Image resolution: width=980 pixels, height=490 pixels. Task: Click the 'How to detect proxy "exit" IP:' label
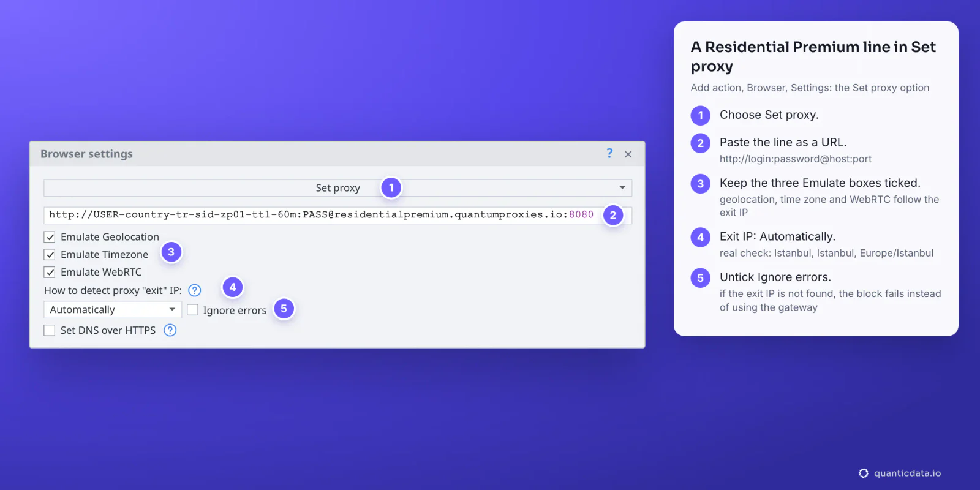click(113, 290)
